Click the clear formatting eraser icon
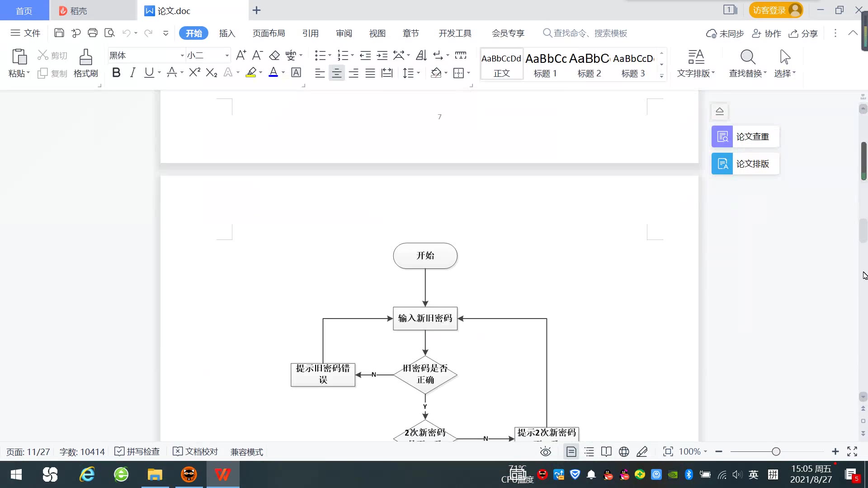This screenshot has width=868, height=488. tap(274, 55)
